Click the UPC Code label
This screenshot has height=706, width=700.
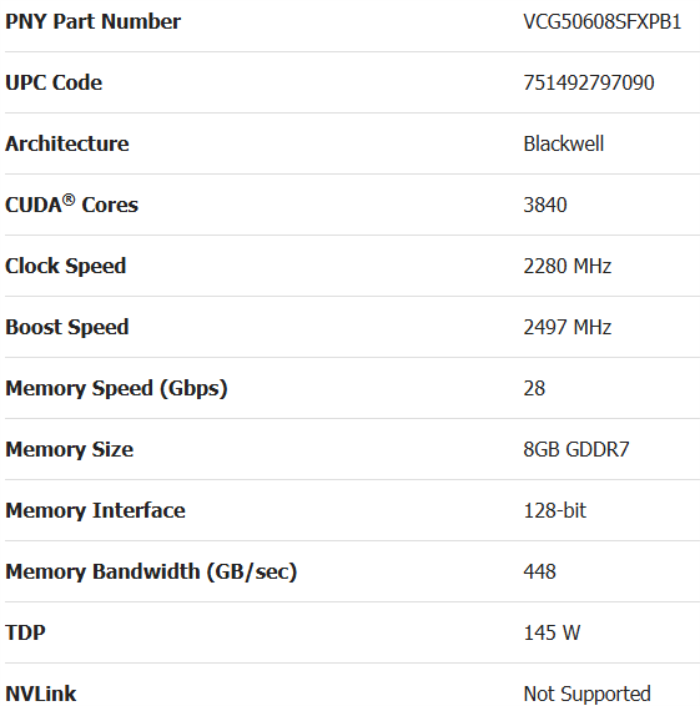tap(53, 83)
